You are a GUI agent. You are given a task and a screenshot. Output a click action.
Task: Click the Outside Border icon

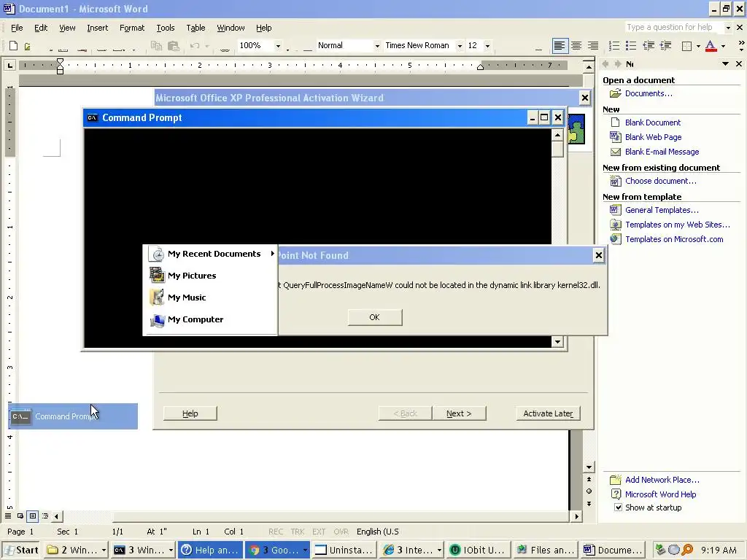[687, 46]
